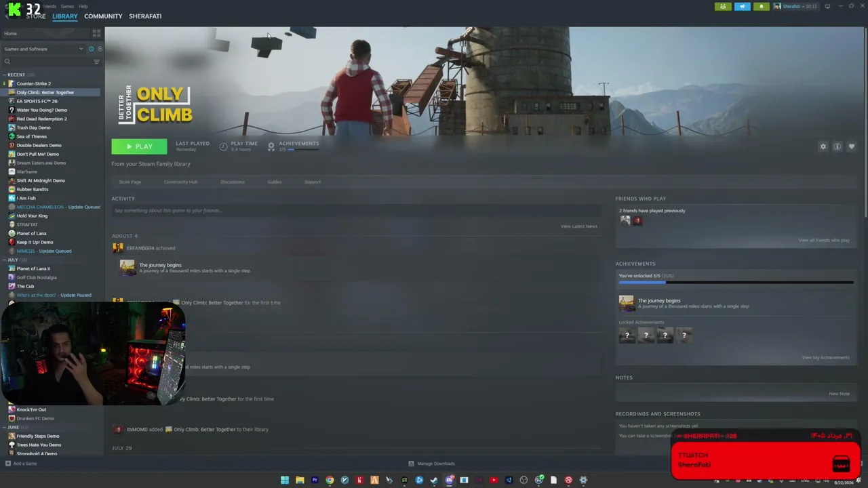
Task: Open the Help menu
Action: (x=83, y=6)
